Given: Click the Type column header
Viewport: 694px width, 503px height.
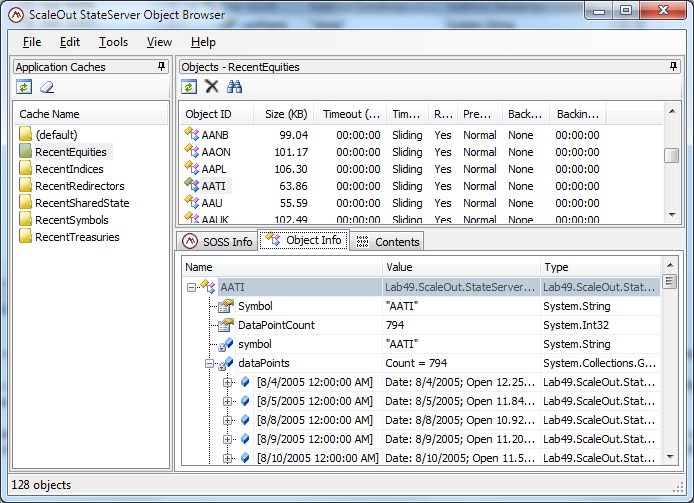Looking at the screenshot, I should click(601, 267).
